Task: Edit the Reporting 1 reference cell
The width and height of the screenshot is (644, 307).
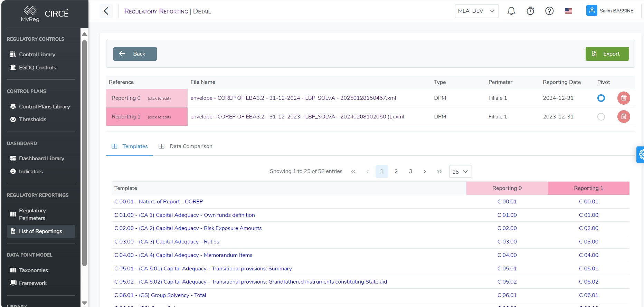Action: (x=147, y=117)
